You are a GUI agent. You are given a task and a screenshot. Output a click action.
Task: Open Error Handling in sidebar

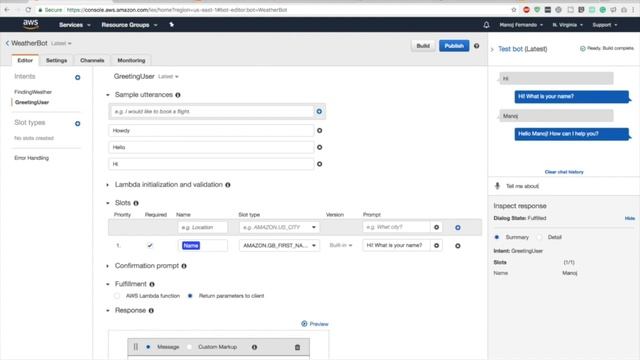coord(31,158)
